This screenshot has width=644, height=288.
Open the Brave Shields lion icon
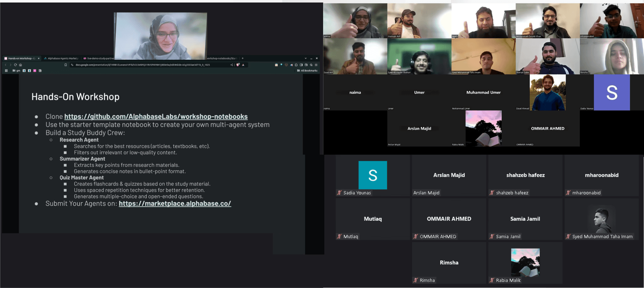pos(238,65)
